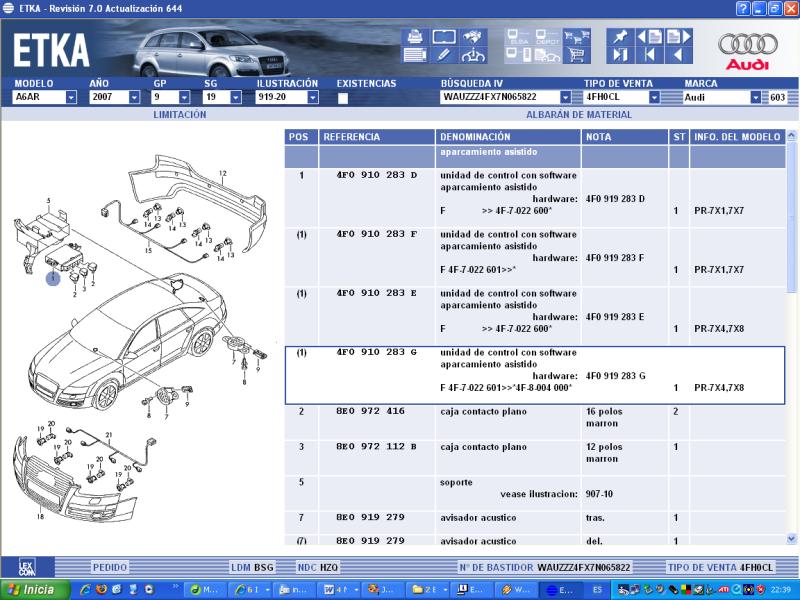Click the help question mark in title bar
This screenshot has width=800, height=600.
(x=743, y=9)
